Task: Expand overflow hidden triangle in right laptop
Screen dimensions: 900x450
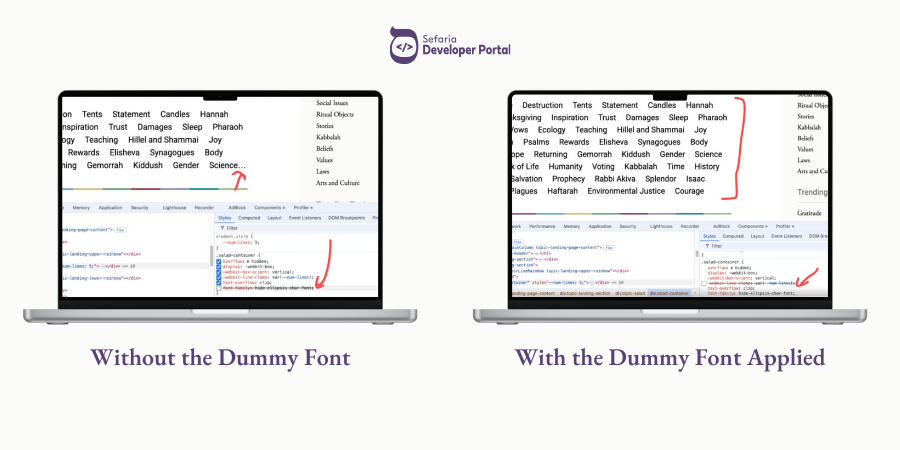Action: (733, 267)
